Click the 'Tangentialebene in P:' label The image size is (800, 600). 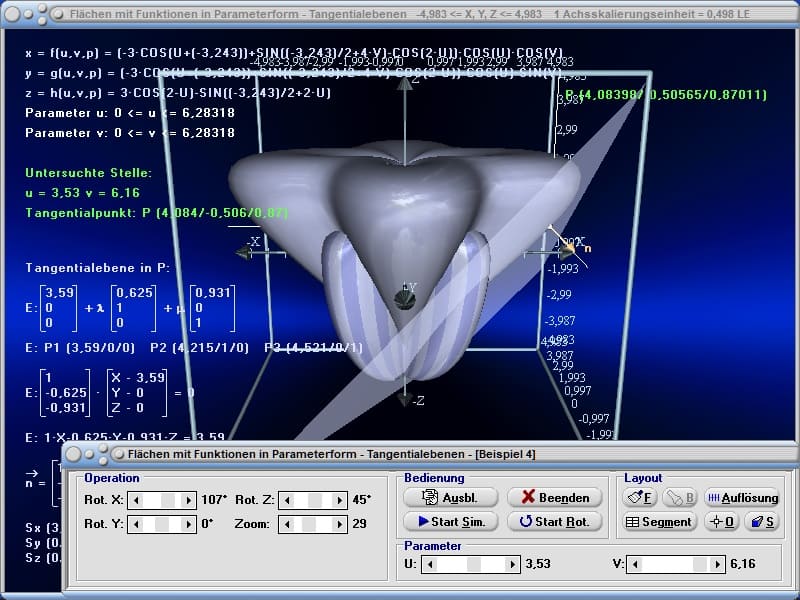[97, 267]
